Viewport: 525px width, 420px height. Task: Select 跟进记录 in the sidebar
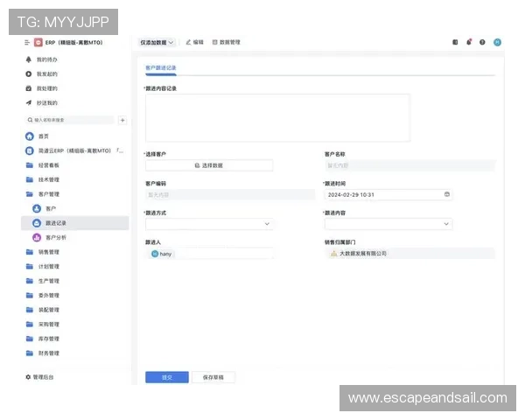pos(75,223)
